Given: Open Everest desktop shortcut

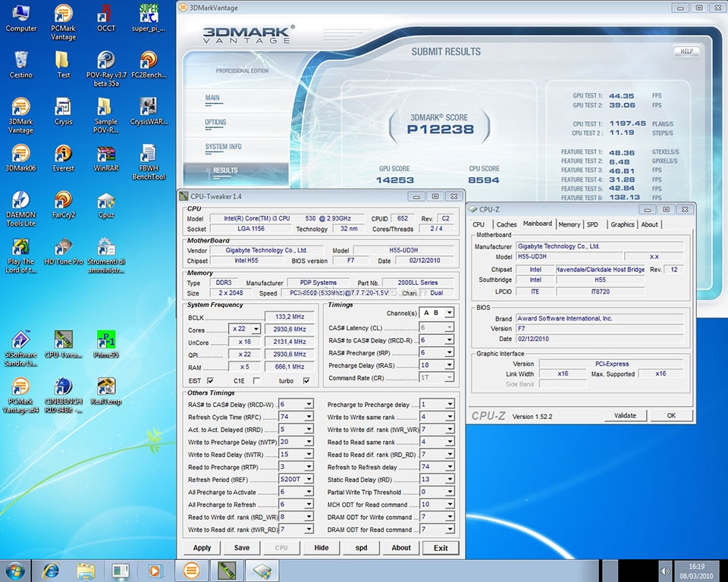Looking at the screenshot, I should (63, 158).
